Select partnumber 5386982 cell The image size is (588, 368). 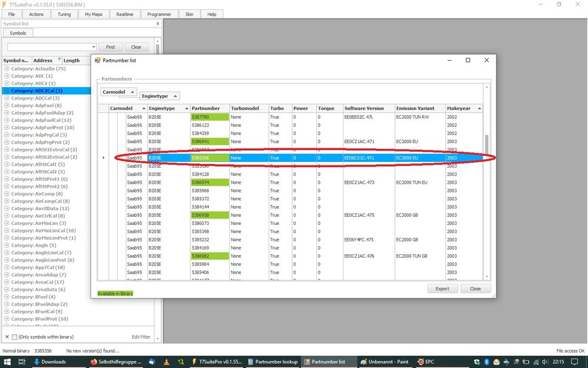210,256
